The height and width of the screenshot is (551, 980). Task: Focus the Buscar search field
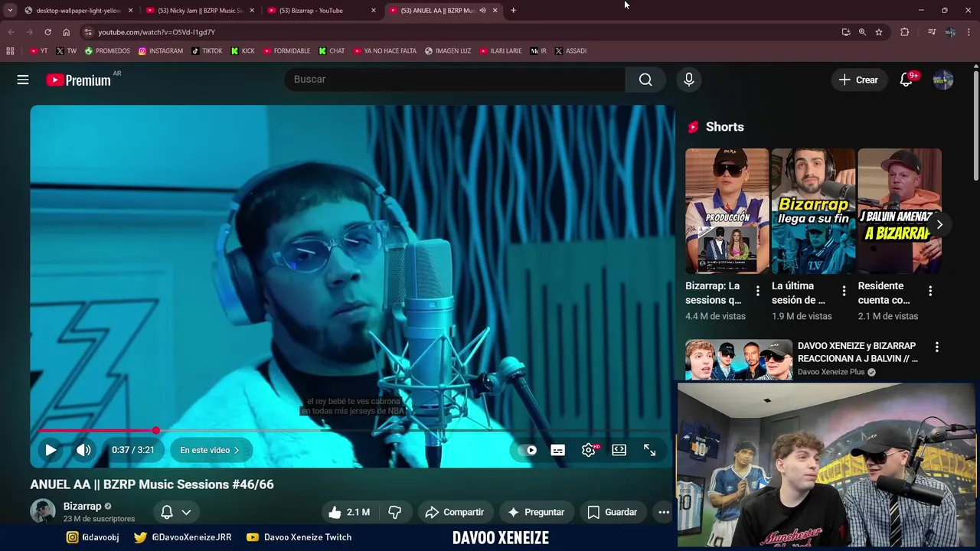tap(455, 80)
